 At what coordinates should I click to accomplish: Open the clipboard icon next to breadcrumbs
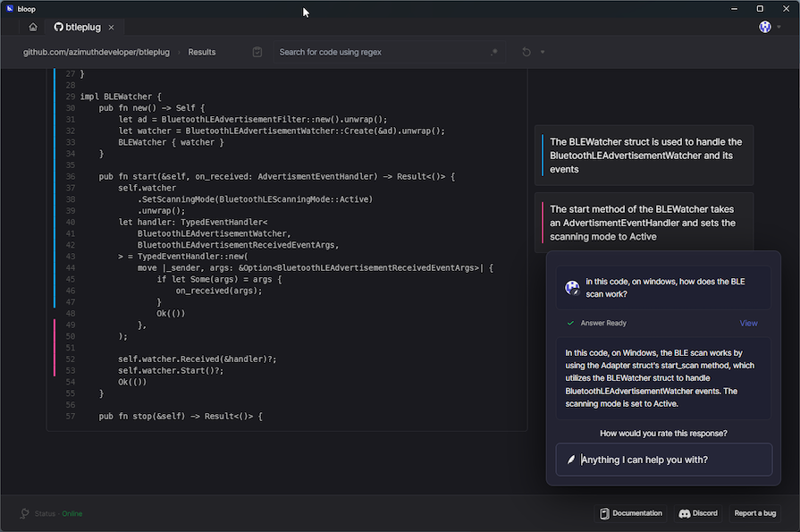[257, 52]
